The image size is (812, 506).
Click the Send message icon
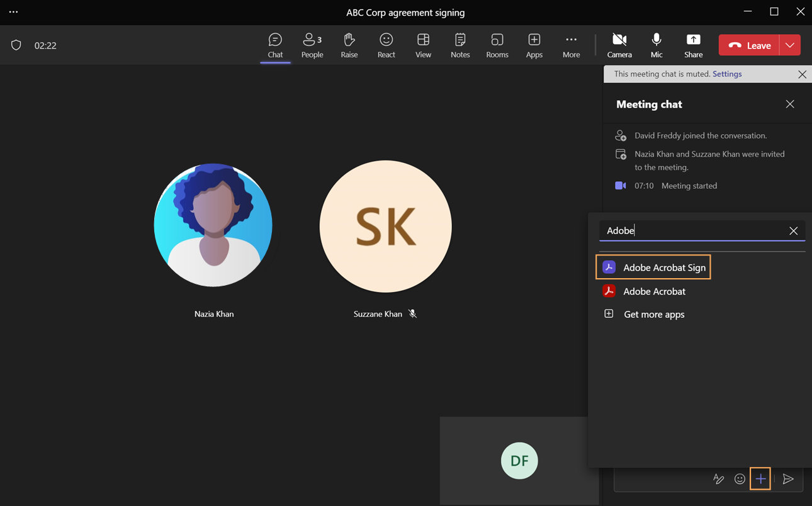coord(788,479)
